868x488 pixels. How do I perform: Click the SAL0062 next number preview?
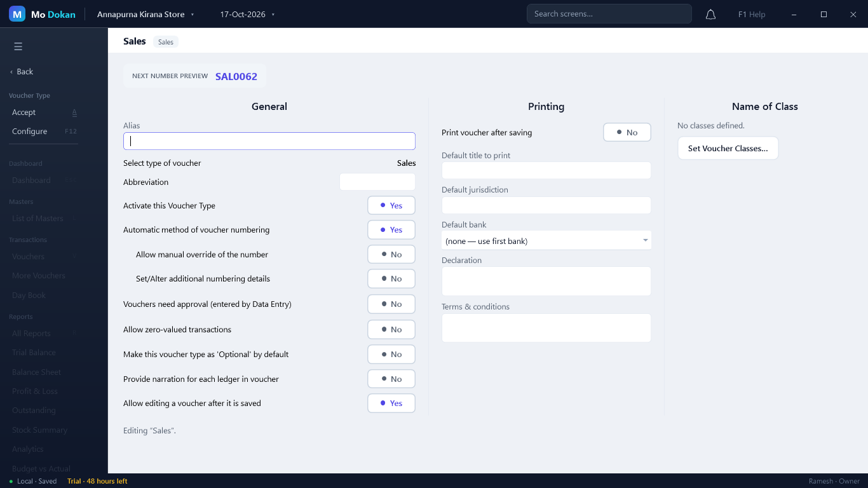pos(236,76)
